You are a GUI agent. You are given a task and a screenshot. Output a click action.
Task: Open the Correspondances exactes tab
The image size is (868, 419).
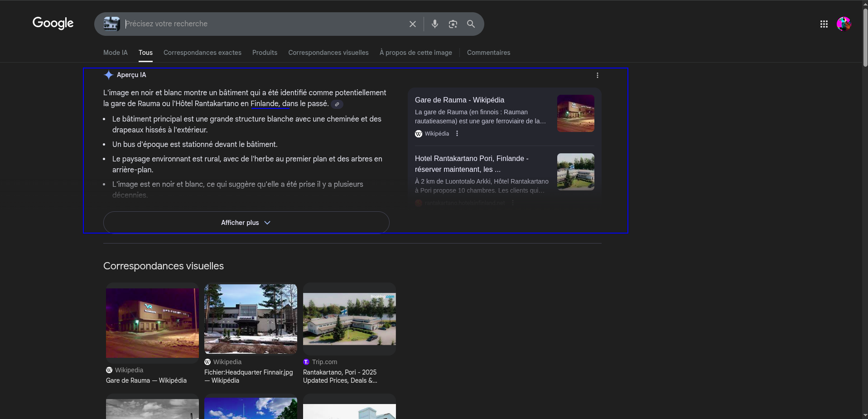pos(203,53)
